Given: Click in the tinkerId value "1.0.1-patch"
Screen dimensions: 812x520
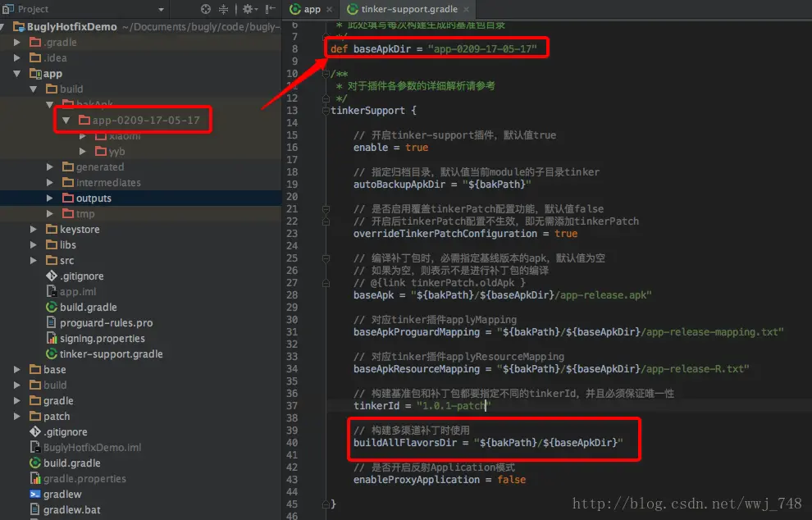Looking at the screenshot, I should [x=453, y=405].
